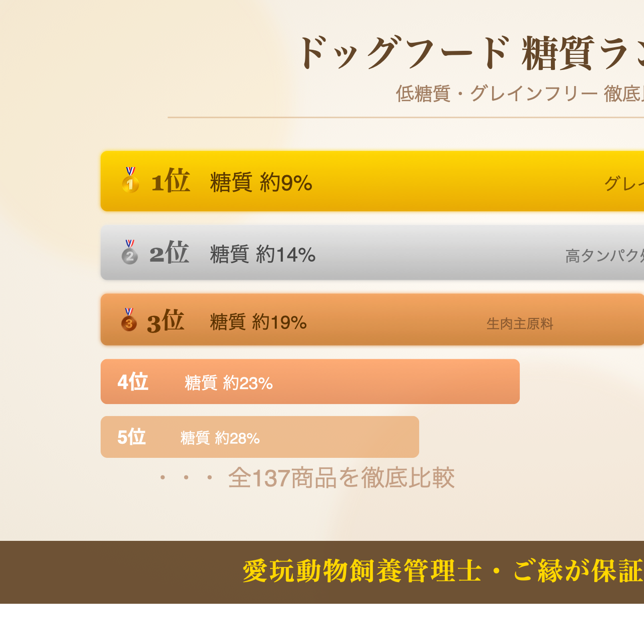Click the 糖質 約28% text
Image resolution: width=644 pixels, height=644 pixels.
(220, 438)
